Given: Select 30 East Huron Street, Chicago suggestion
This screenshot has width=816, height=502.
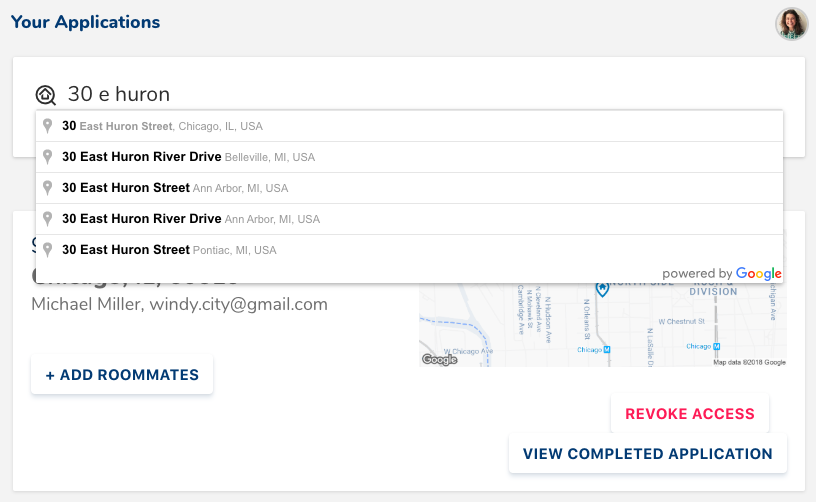Looking at the screenshot, I should point(162,126).
